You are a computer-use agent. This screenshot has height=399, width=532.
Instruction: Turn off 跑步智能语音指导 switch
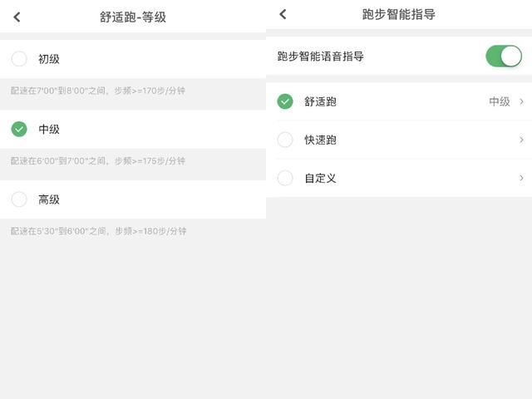[x=504, y=56]
